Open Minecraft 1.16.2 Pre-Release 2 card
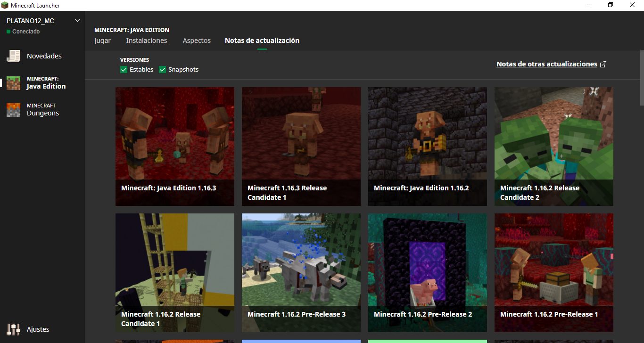 click(428, 273)
